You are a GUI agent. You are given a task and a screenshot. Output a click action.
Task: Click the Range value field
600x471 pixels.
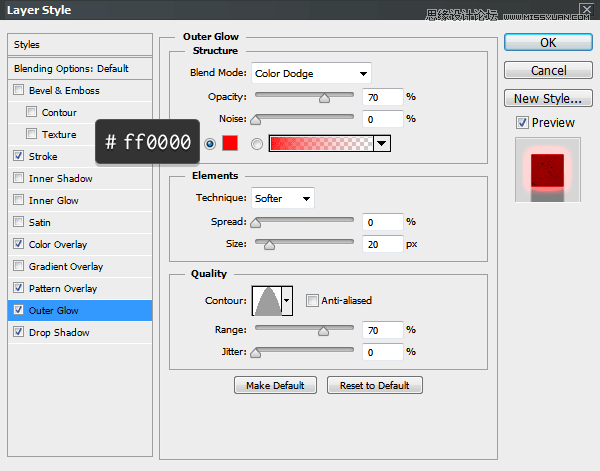click(x=383, y=330)
